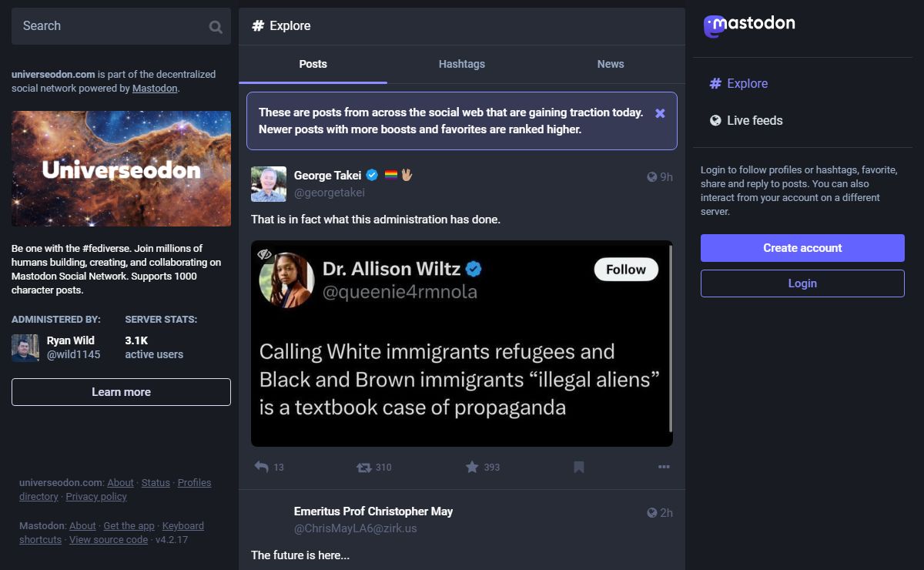The width and height of the screenshot is (924, 570).
Task: Open universeodon.com About footer link
Action: [x=120, y=483]
